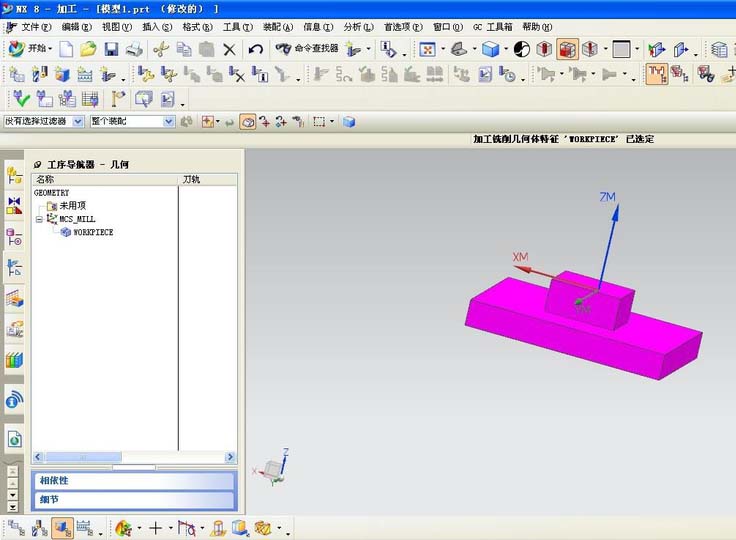This screenshot has width=736, height=540.
Task: Click the Fit view icon
Action: click(x=427, y=49)
